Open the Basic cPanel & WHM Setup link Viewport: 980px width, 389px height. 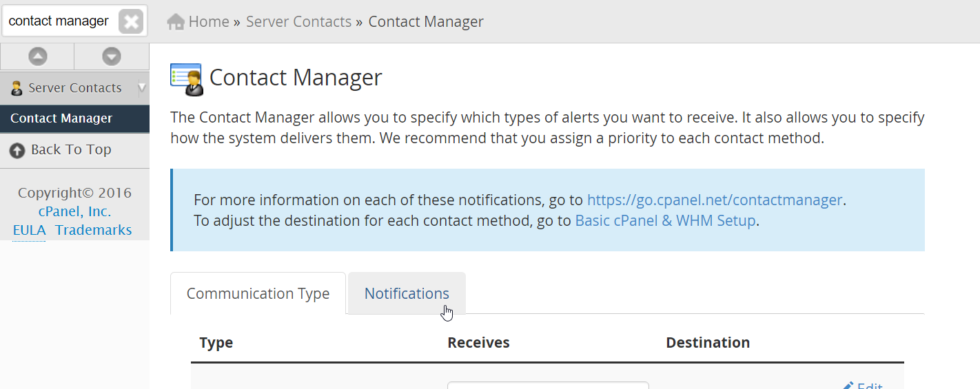(665, 221)
